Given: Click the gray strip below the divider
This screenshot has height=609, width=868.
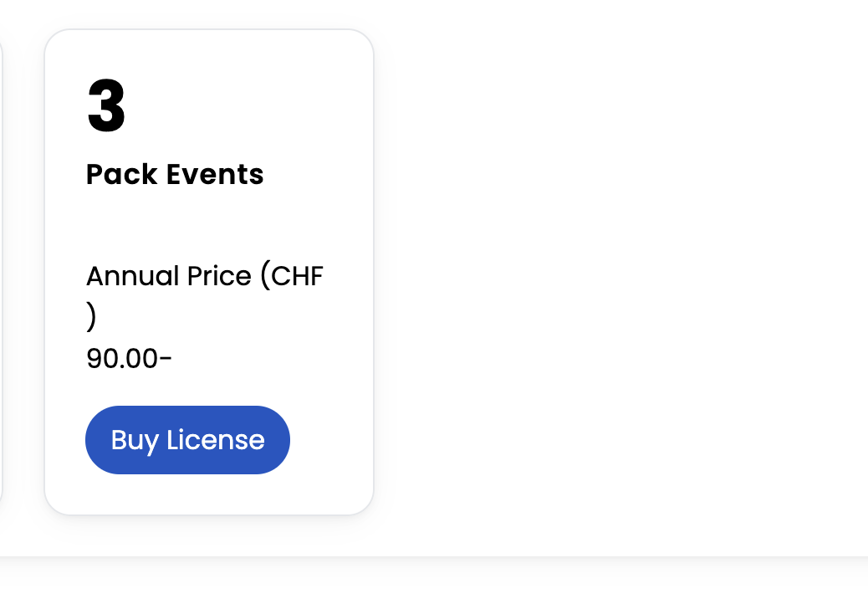Looking at the screenshot, I should 434,586.
